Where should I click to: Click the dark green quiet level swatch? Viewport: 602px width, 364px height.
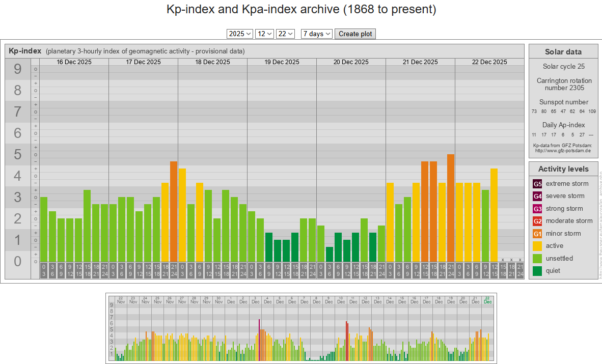pos(537,271)
